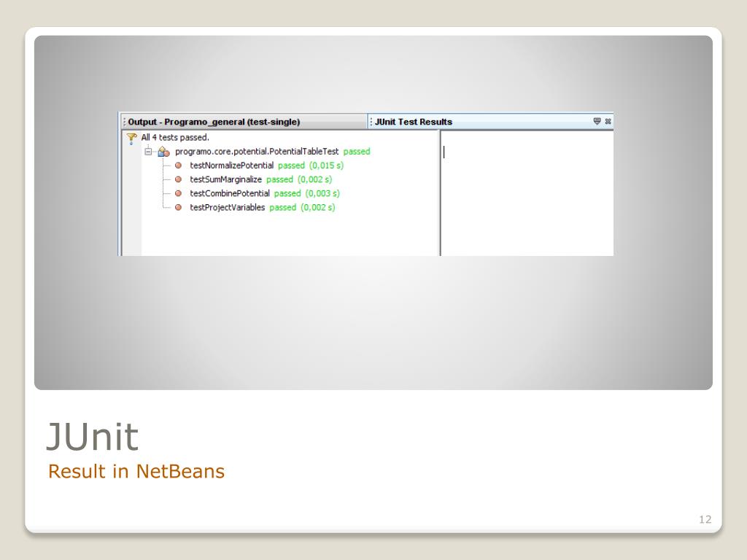Select the testCombinePotential test row
747x560 pixels.
click(264, 193)
